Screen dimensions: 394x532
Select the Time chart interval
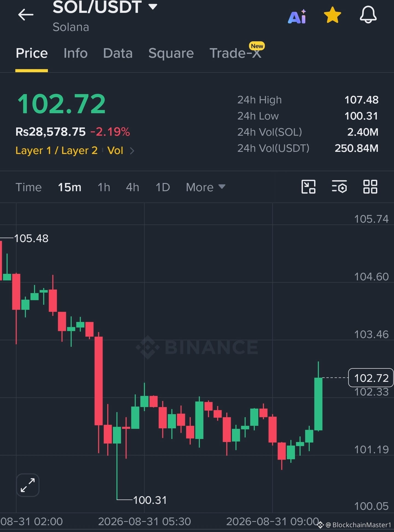click(28, 187)
